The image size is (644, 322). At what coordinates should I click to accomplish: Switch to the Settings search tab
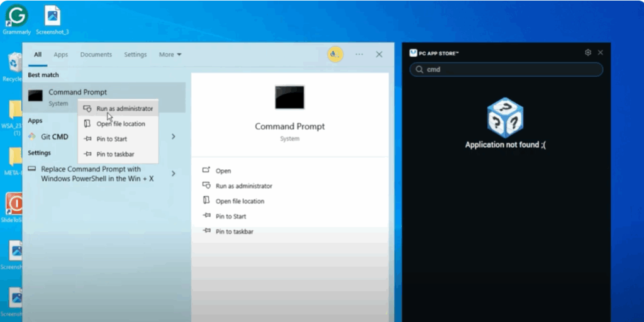(136, 55)
